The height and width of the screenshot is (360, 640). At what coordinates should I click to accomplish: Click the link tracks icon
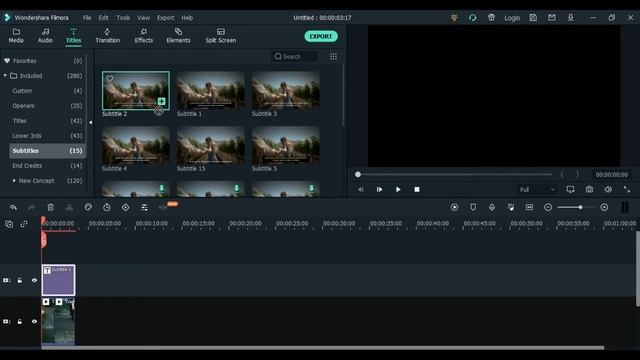click(24, 224)
